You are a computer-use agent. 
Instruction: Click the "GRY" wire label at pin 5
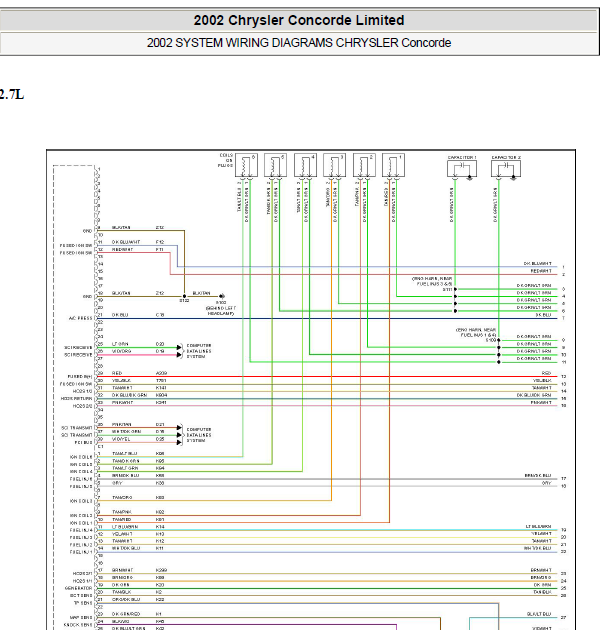tap(116, 483)
